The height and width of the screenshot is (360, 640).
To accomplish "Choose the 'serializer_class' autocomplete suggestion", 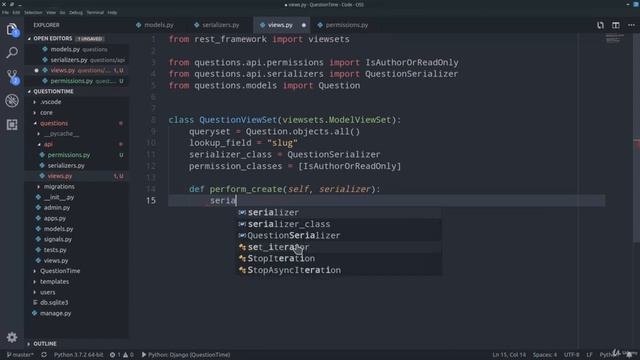I will pyautogui.click(x=340, y=224).
